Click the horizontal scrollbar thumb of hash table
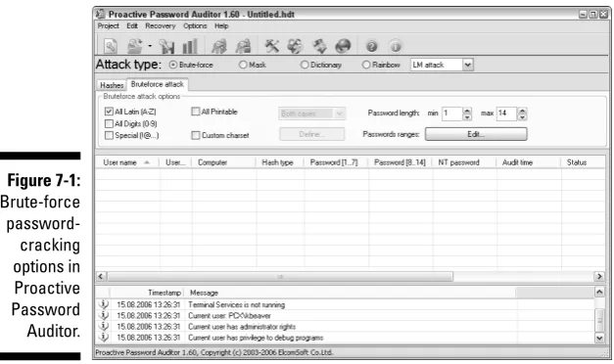The image size is (614, 364). click(280, 277)
